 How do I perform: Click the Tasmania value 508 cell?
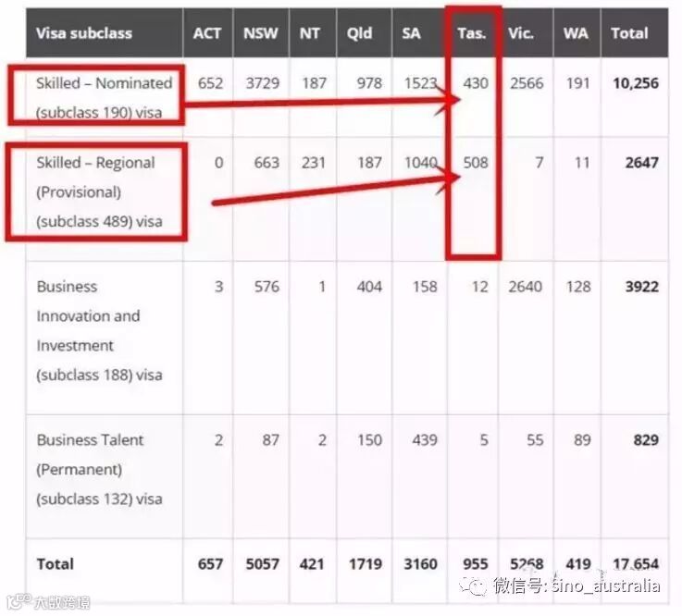(474, 163)
